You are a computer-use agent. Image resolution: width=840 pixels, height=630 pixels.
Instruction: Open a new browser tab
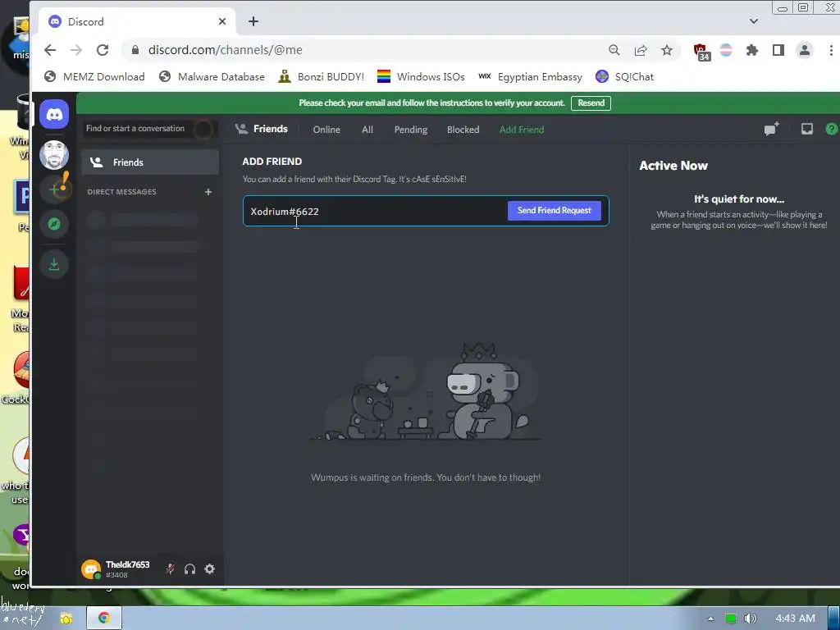point(253,21)
